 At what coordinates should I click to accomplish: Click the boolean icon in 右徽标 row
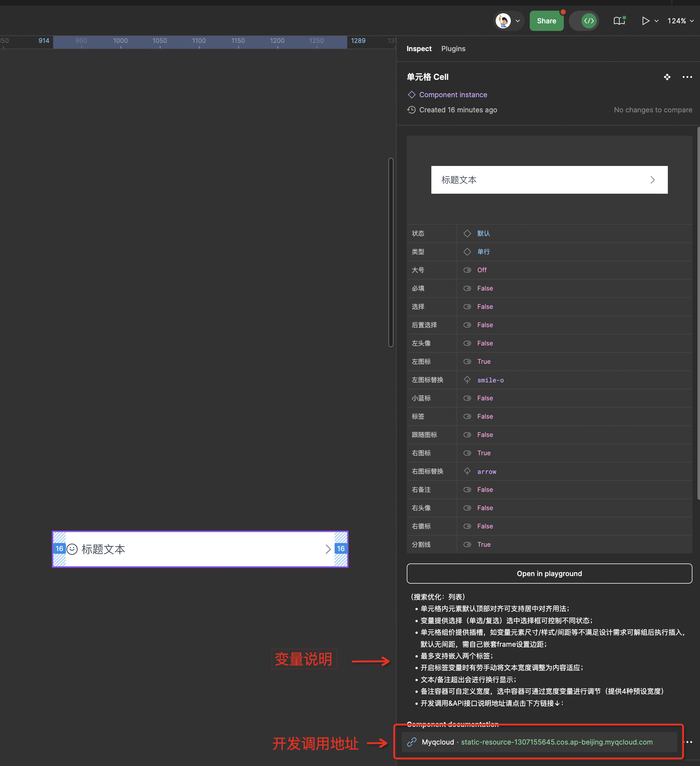pos(467,526)
